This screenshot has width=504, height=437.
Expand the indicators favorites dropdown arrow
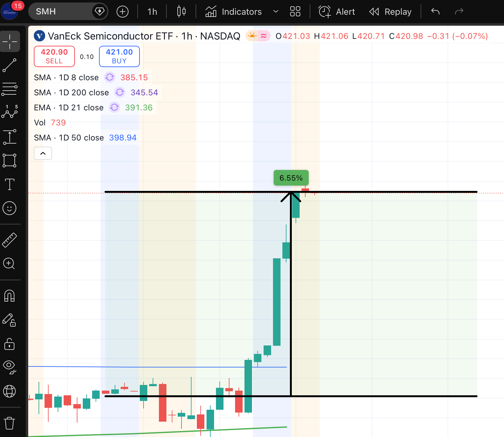(276, 12)
